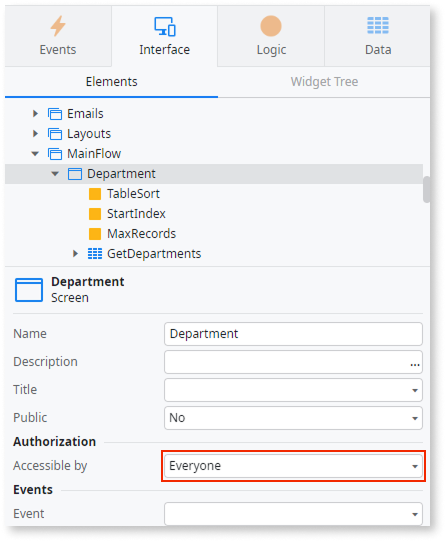This screenshot has width=445, height=541.
Task: Collapse the MainFlow tree node
Action: tap(35, 154)
